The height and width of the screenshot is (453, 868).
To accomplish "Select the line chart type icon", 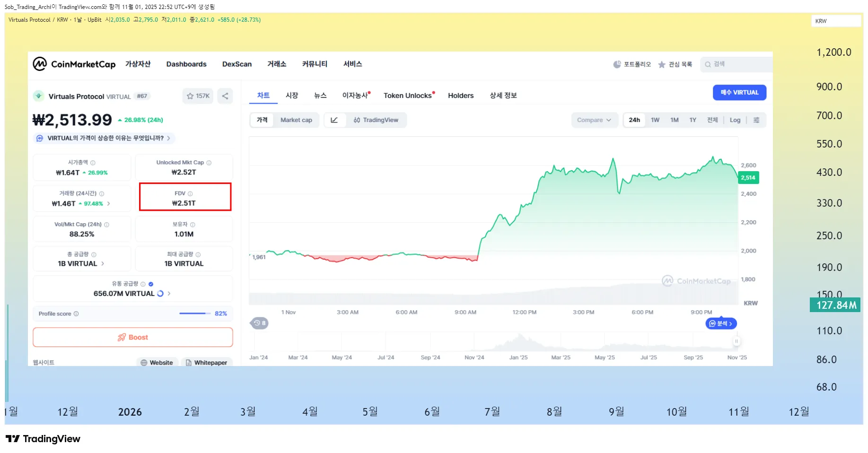I will 334,120.
